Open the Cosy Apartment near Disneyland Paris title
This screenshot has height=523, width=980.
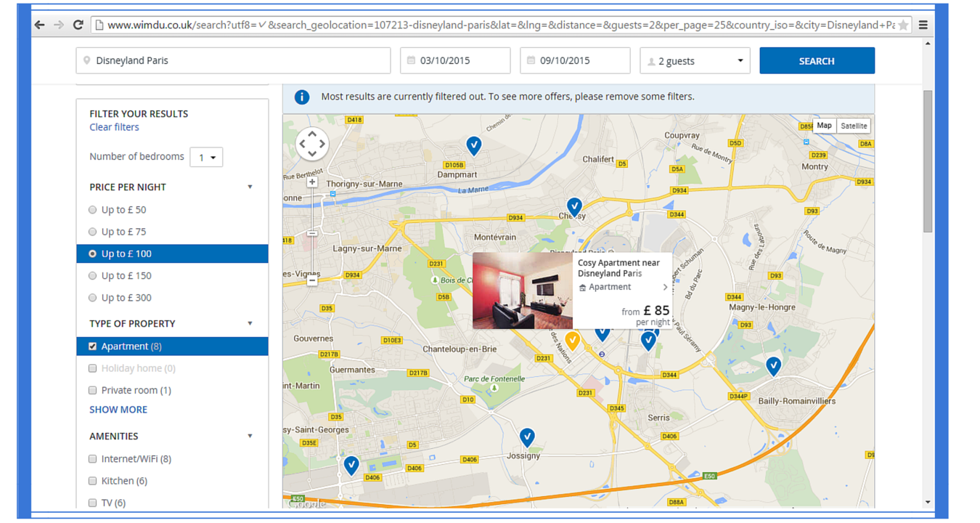pyautogui.click(x=618, y=268)
